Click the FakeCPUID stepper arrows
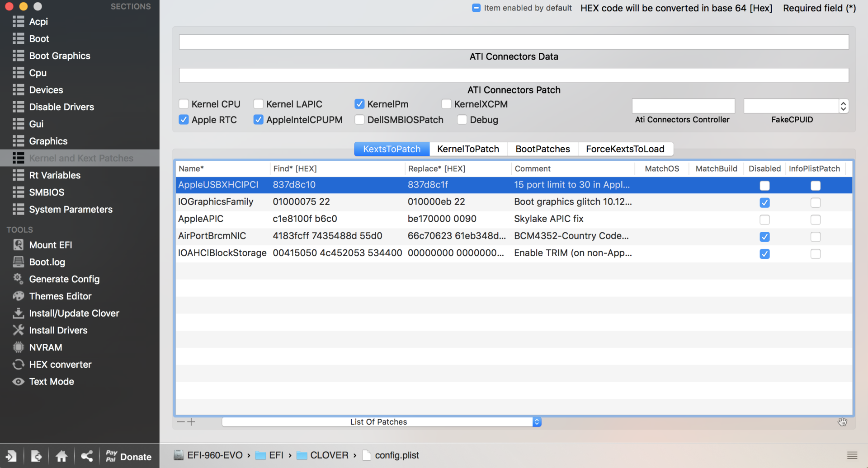This screenshot has height=468, width=868. [843, 106]
